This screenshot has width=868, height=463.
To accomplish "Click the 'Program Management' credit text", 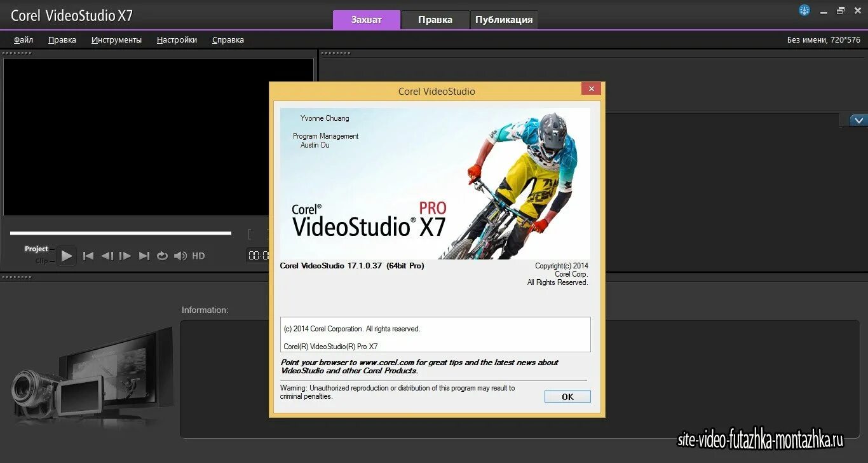I will click(325, 136).
